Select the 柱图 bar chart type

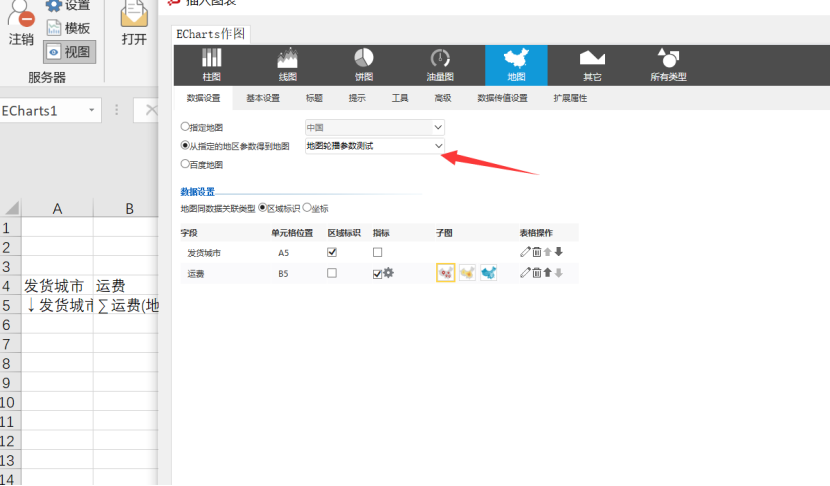(x=211, y=65)
